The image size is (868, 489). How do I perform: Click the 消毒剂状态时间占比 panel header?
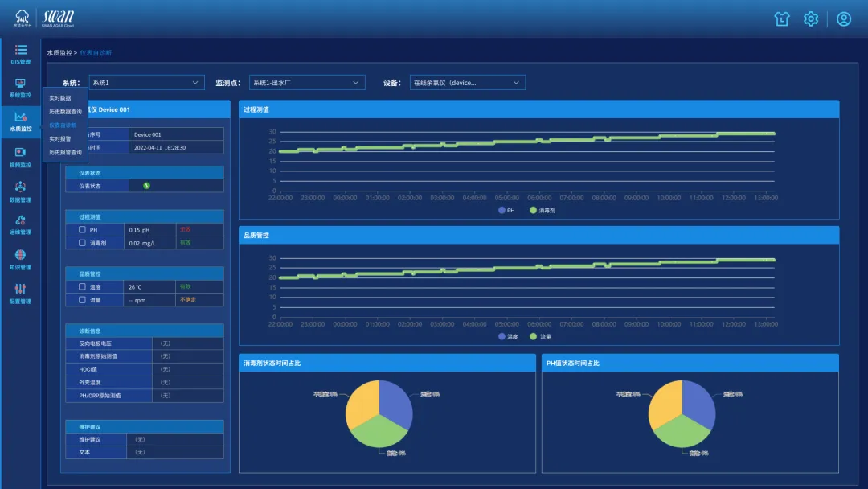point(387,364)
